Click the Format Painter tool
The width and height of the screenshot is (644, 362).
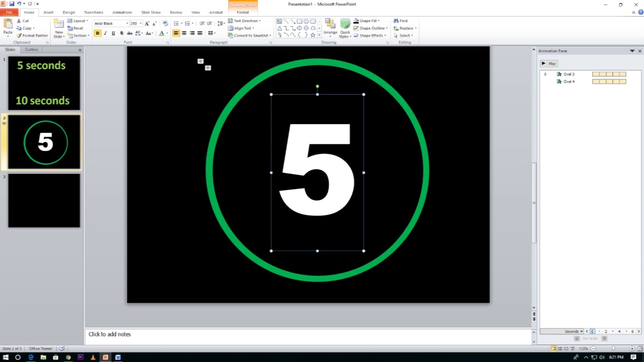click(x=32, y=36)
